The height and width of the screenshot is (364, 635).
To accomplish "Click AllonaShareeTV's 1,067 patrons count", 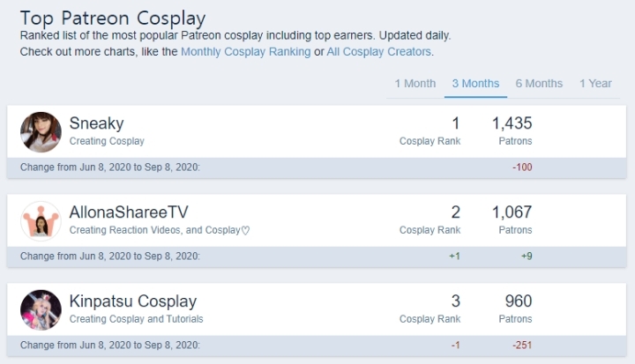I will [x=512, y=212].
